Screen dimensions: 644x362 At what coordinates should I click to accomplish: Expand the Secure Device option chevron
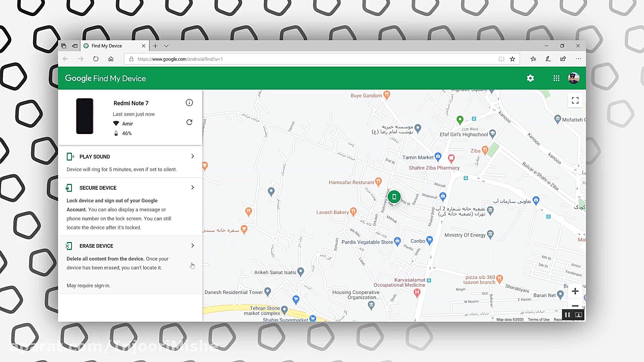(193, 188)
